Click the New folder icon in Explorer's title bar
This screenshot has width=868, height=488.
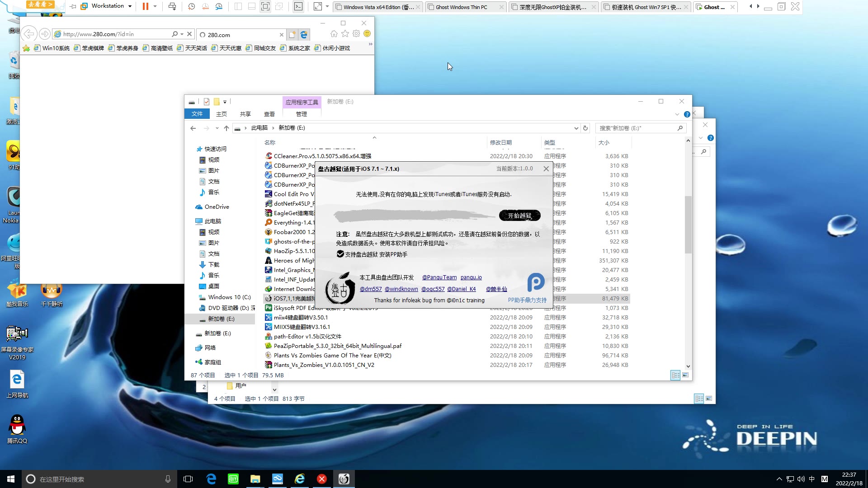point(217,102)
